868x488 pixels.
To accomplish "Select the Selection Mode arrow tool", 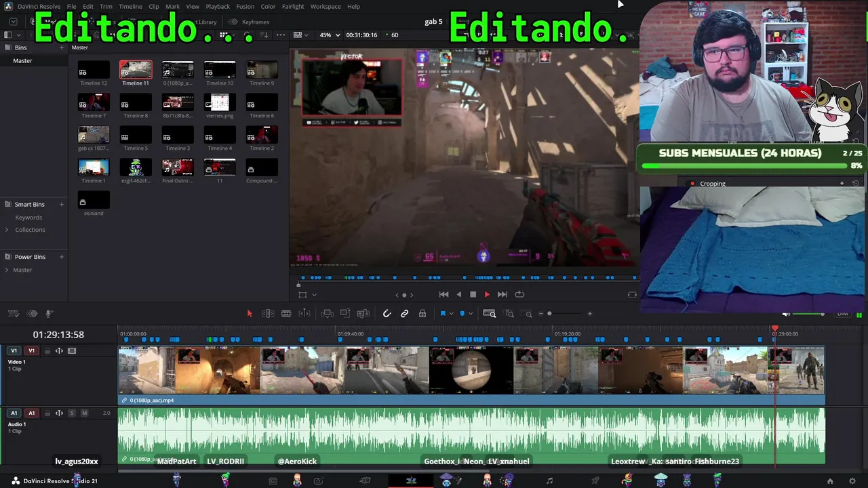I will (x=250, y=313).
